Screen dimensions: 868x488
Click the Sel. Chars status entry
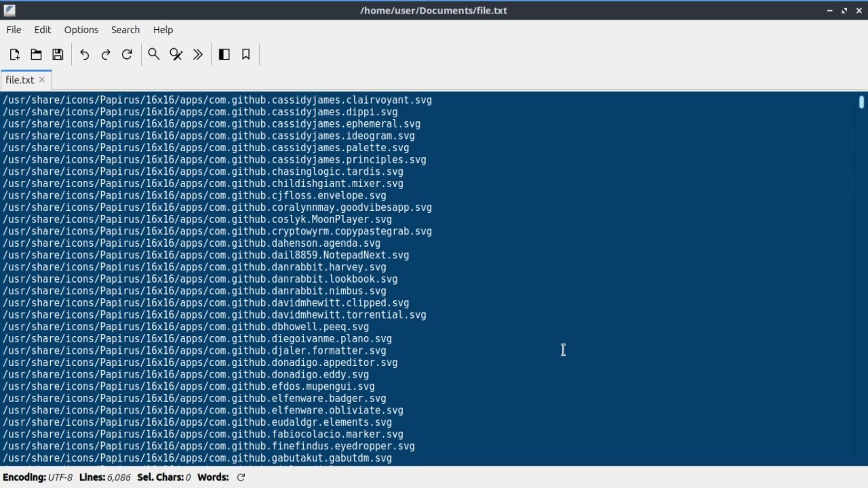click(164, 477)
